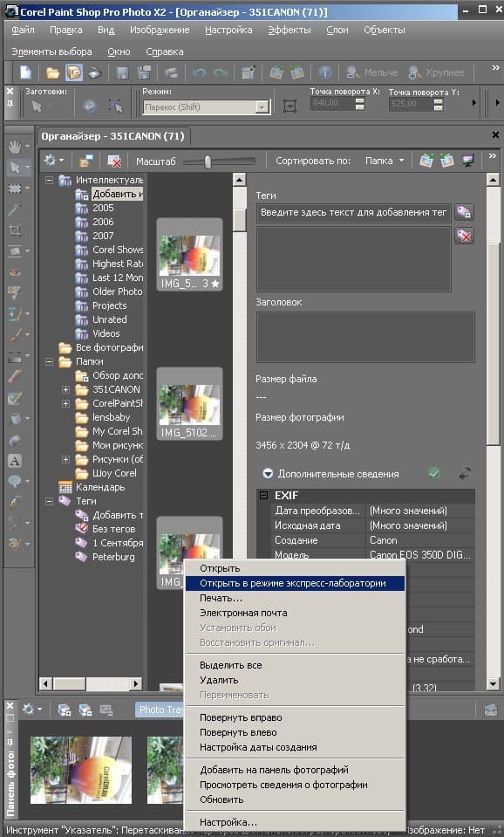Select the speech bubble Preset Shape tool
504x837 pixels.
(x=15, y=482)
